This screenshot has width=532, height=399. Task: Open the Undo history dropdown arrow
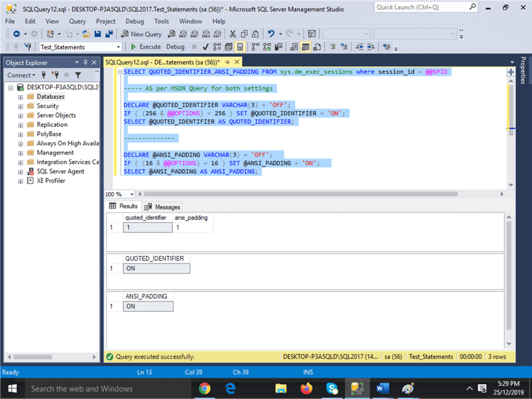pyautogui.click(x=280, y=34)
